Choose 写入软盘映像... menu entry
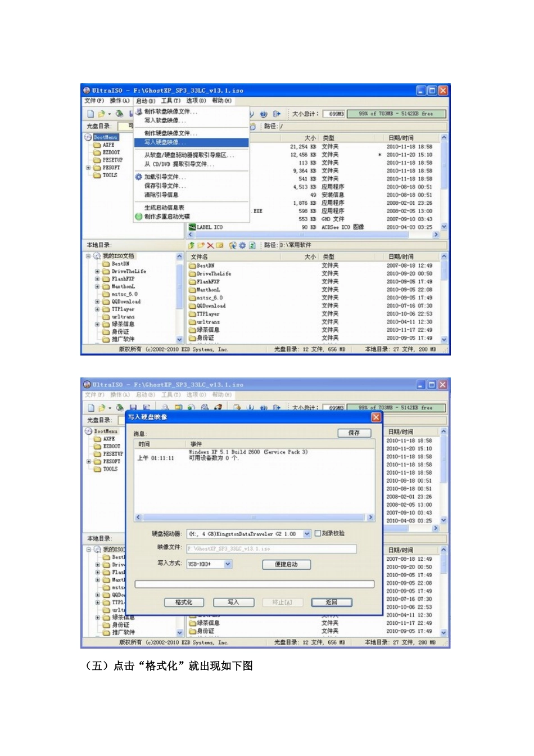Image resolution: width=534 pixels, height=756 pixels. coord(192,120)
